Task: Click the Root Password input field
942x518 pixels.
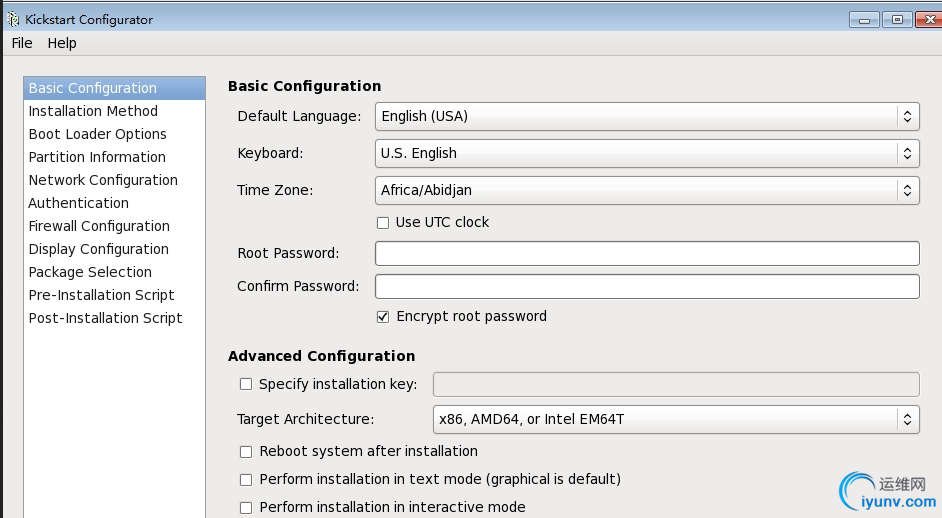Action: 647,253
